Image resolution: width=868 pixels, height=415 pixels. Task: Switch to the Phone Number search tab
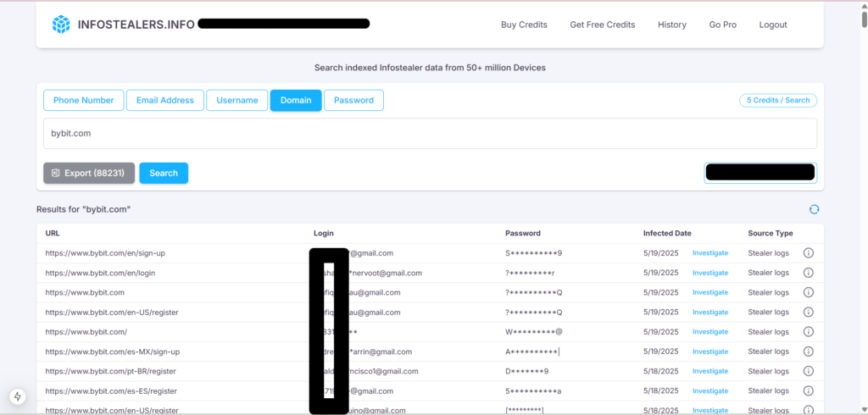(84, 100)
